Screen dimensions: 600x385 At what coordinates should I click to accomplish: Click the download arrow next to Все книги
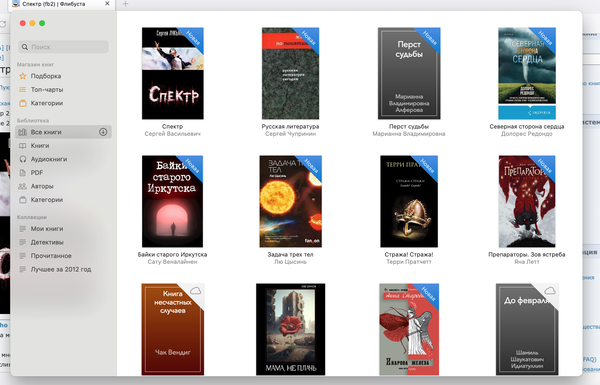click(x=103, y=132)
